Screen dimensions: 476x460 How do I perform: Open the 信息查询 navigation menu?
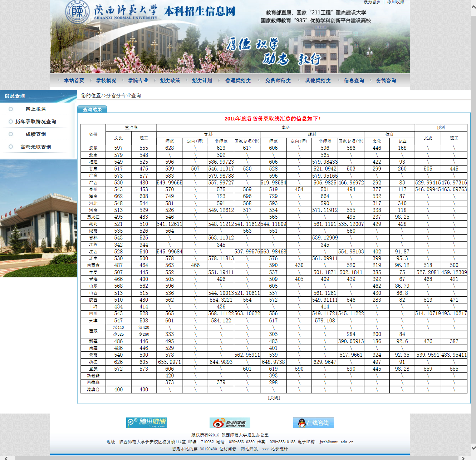(354, 80)
